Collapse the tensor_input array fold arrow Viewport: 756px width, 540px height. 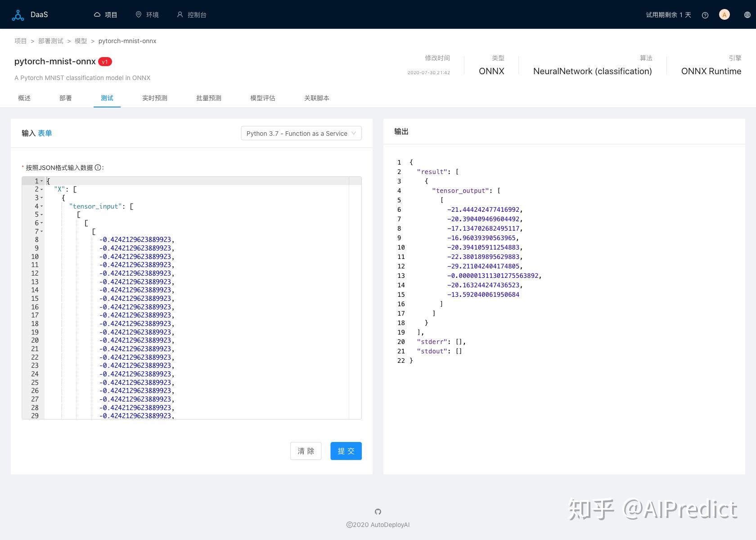click(x=42, y=206)
